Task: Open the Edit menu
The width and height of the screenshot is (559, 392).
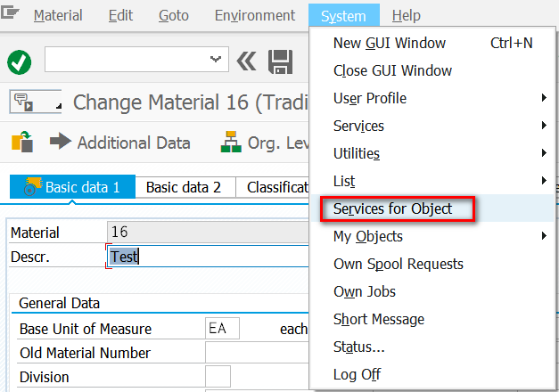Action: [x=120, y=15]
